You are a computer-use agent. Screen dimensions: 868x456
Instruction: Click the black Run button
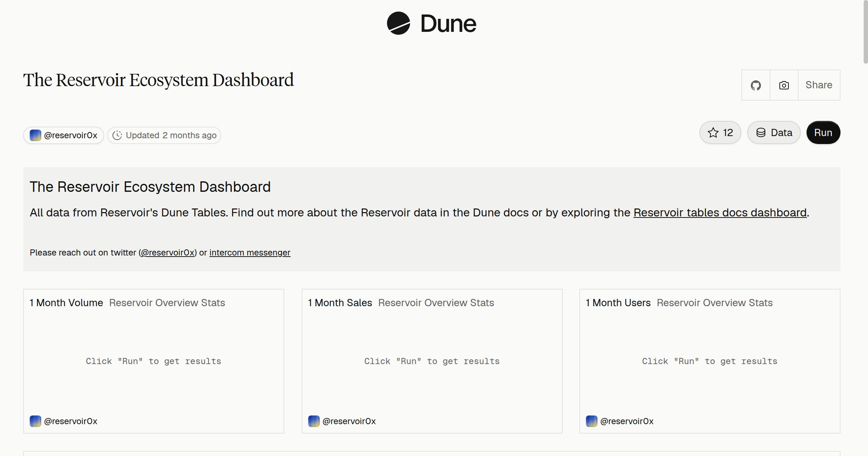point(823,132)
